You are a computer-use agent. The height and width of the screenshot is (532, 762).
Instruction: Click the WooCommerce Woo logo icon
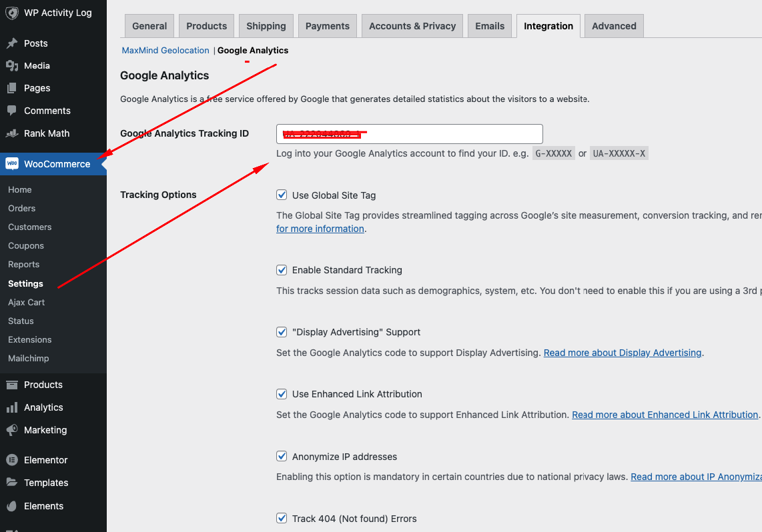12,163
